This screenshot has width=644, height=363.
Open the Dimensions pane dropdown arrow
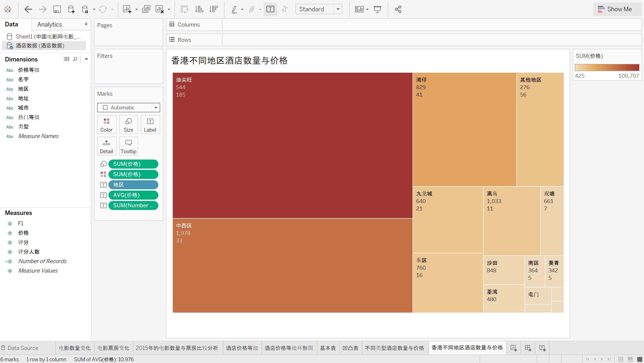point(86,59)
